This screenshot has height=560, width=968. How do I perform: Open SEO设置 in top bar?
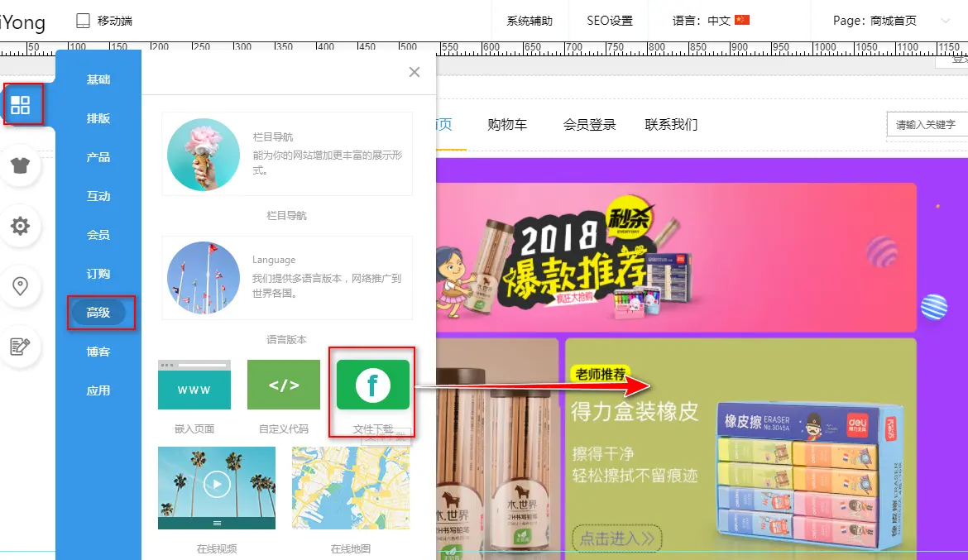pos(610,21)
